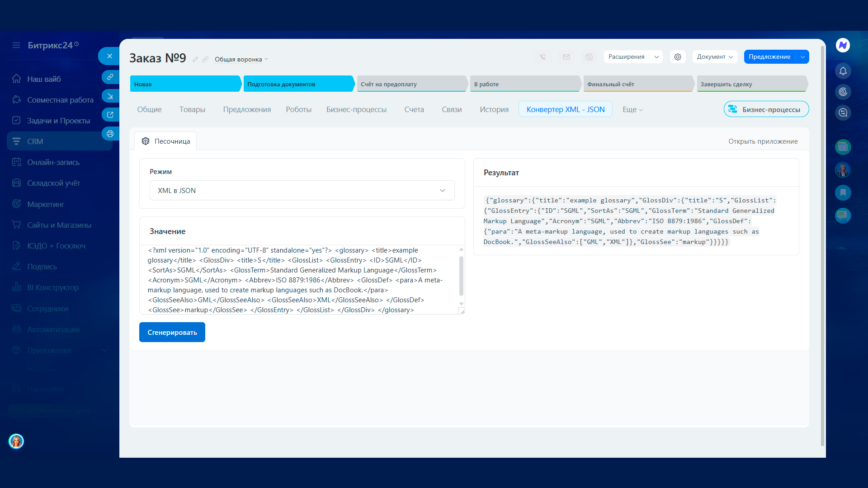Click inside the Значение XML text area
Screen dimensions: 868x488
point(298,280)
